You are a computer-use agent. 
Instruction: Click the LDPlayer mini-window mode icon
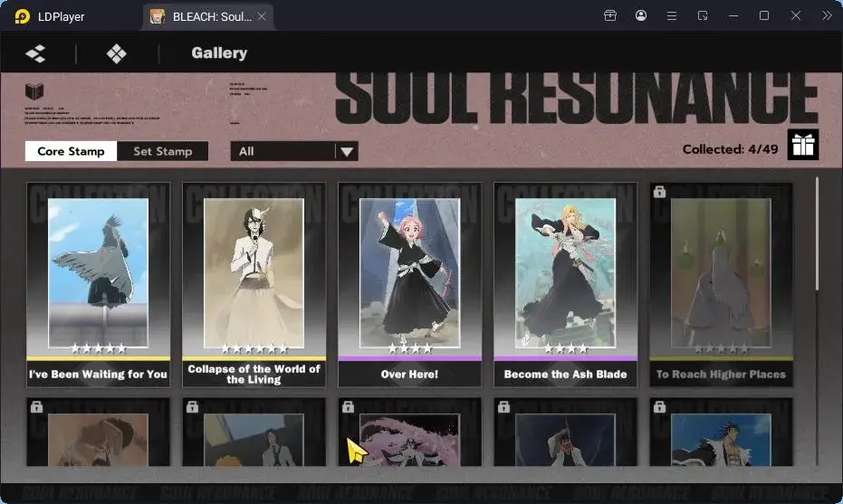(702, 15)
